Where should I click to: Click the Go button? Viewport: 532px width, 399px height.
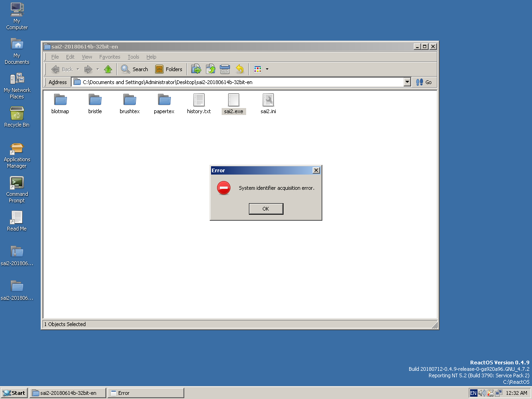[x=424, y=82]
